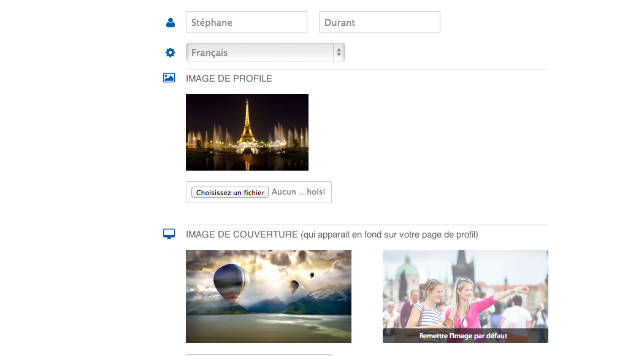Select the hot air balloon cover image
The image size is (644, 356).
pyautogui.click(x=269, y=296)
